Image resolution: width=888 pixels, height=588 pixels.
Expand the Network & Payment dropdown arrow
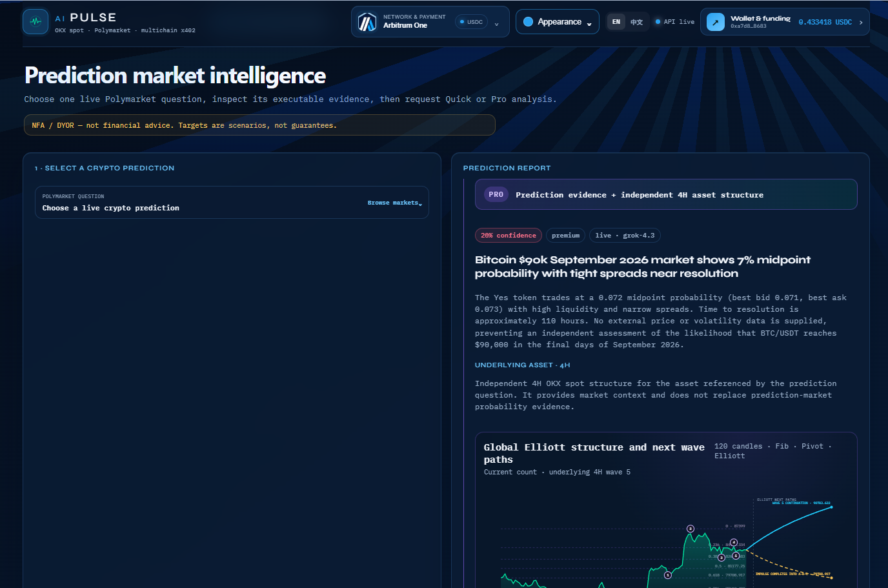[496, 25]
